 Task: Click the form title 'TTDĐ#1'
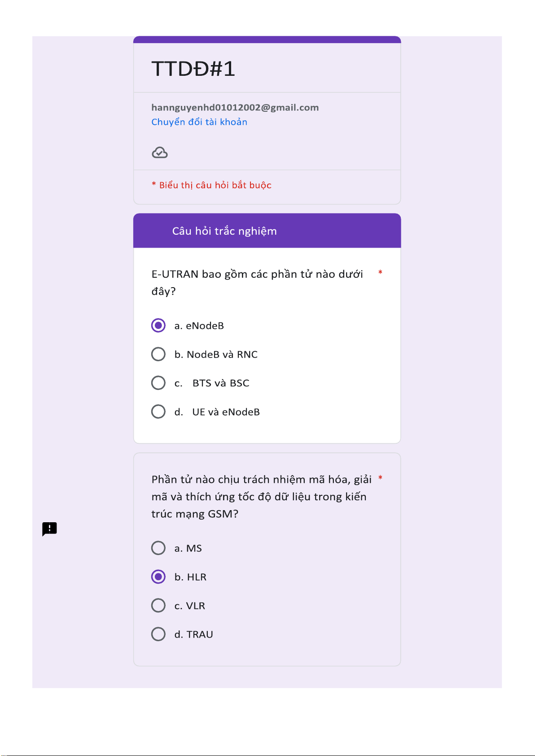(x=193, y=69)
